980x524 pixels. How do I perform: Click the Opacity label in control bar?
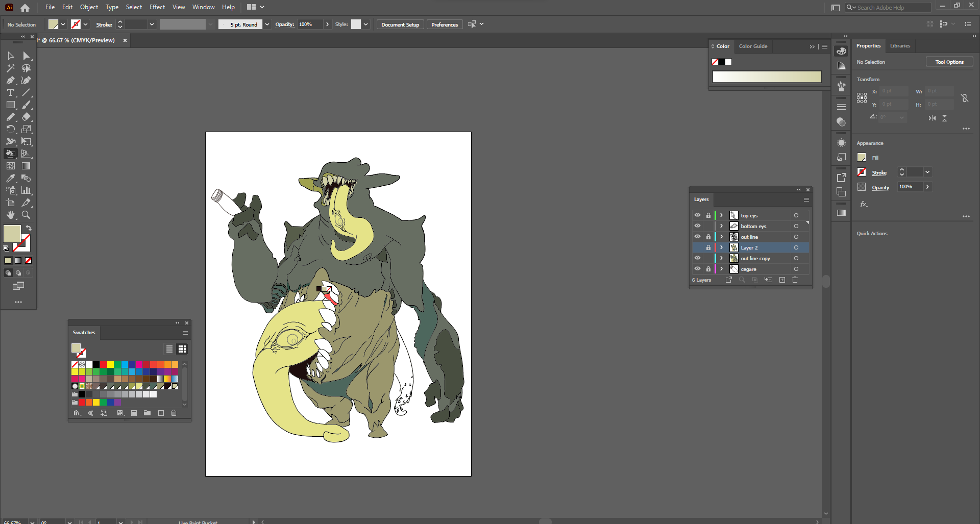coord(285,24)
